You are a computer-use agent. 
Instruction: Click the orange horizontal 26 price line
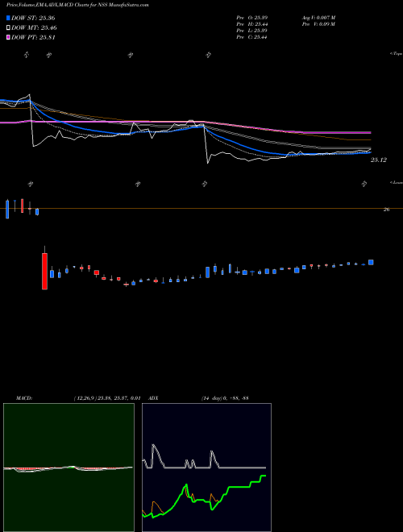201,208
